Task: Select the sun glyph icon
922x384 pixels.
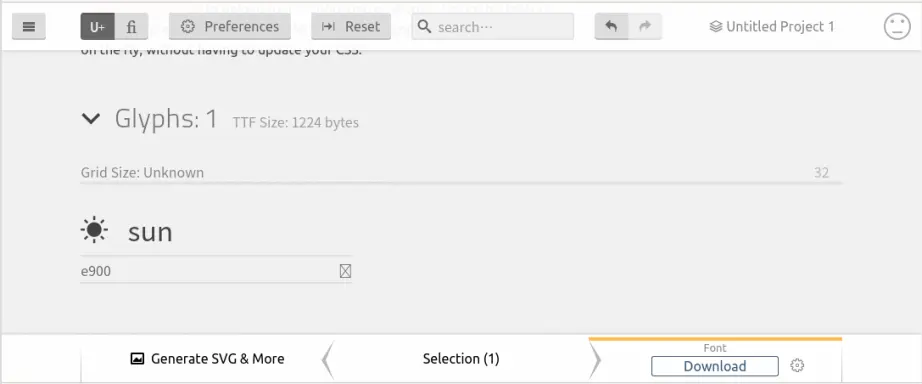Action: (94, 230)
